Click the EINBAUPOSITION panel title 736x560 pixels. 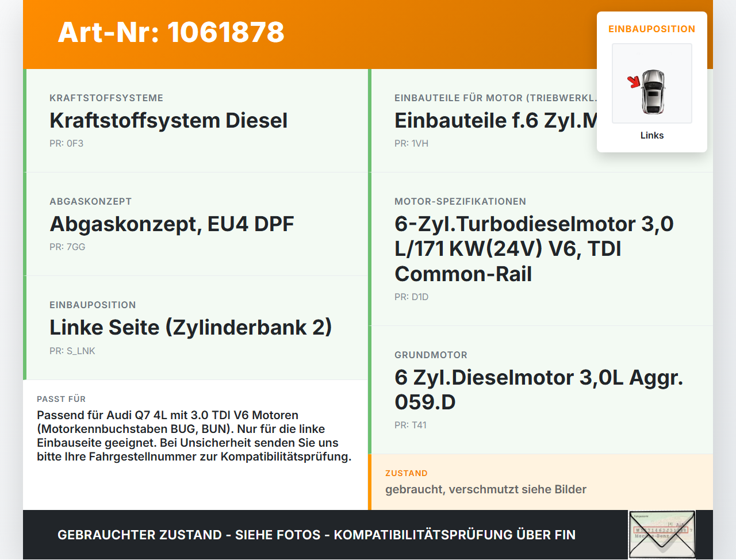pyautogui.click(x=652, y=29)
